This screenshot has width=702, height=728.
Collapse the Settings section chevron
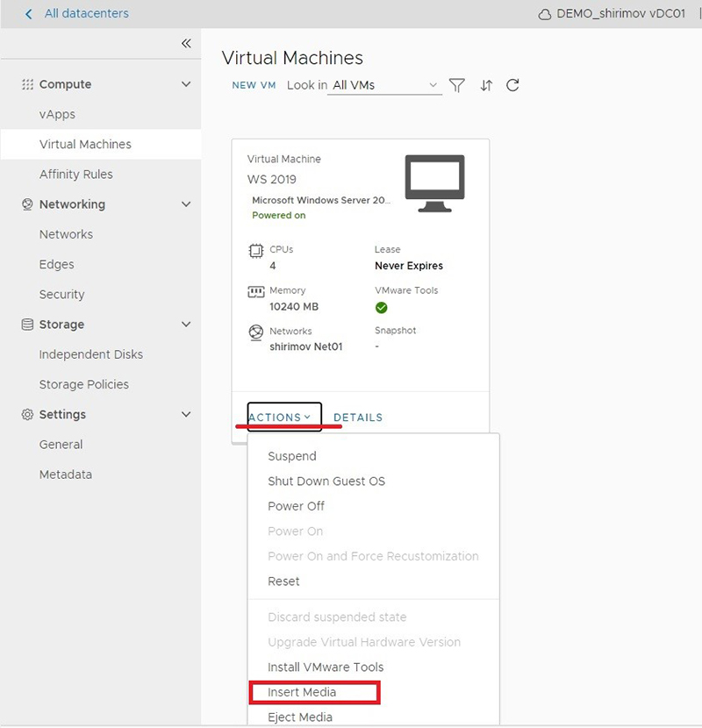(x=186, y=415)
